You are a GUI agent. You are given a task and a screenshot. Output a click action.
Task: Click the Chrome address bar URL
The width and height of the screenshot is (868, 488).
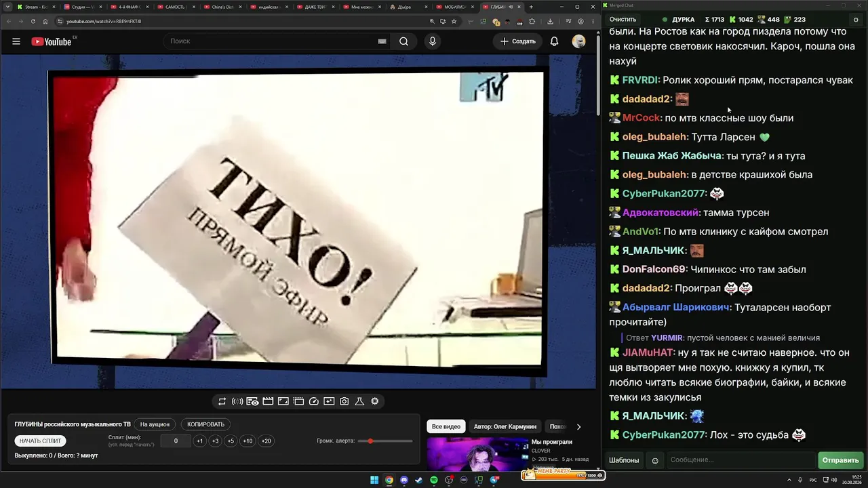click(x=104, y=21)
